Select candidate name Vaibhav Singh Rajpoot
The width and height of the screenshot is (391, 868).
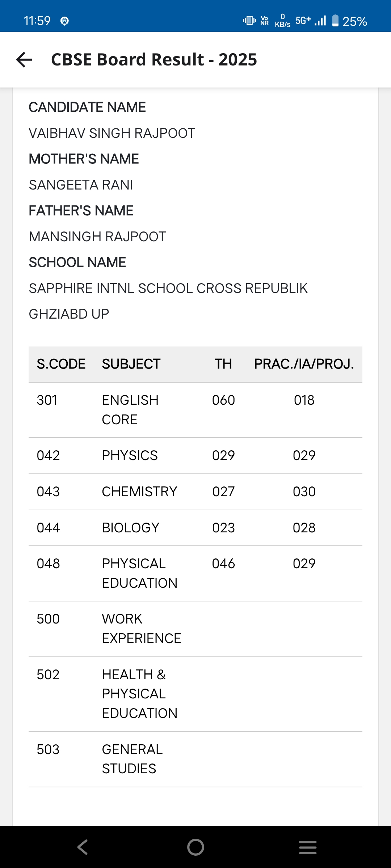[112, 133]
